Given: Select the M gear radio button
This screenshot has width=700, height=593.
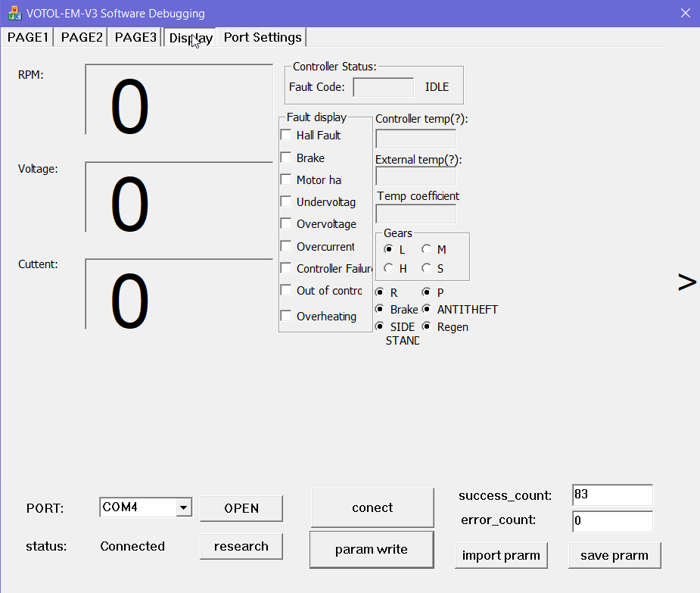Looking at the screenshot, I should (x=427, y=249).
